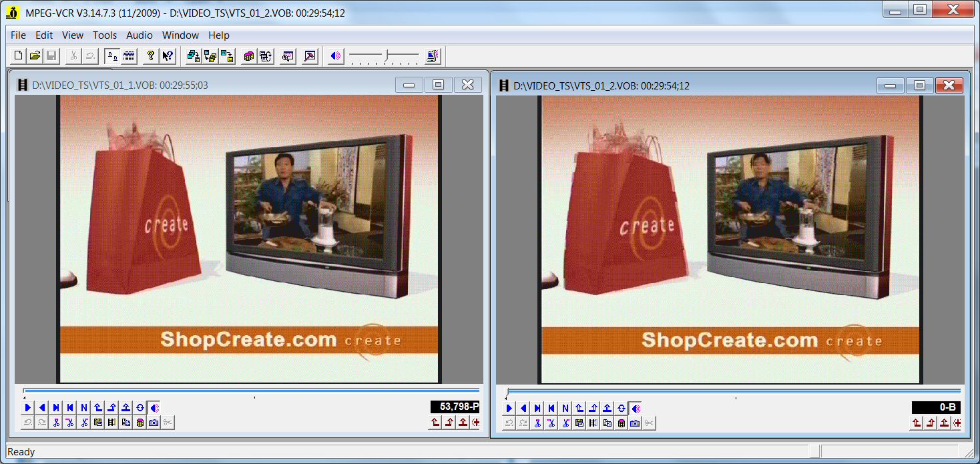Click the camera snapshot icon in VTS_01_2.VOB window
This screenshot has height=464, width=980.
click(x=635, y=423)
